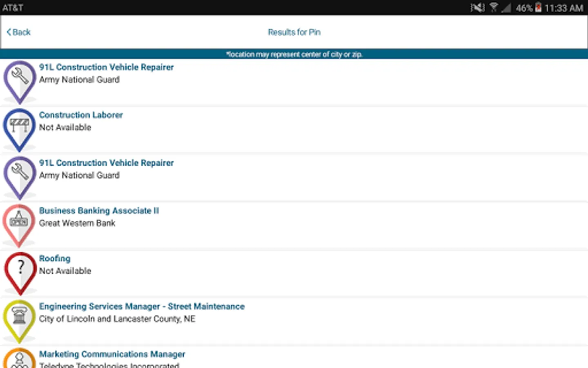Open Marketing Communications Manager listing

[112, 354]
